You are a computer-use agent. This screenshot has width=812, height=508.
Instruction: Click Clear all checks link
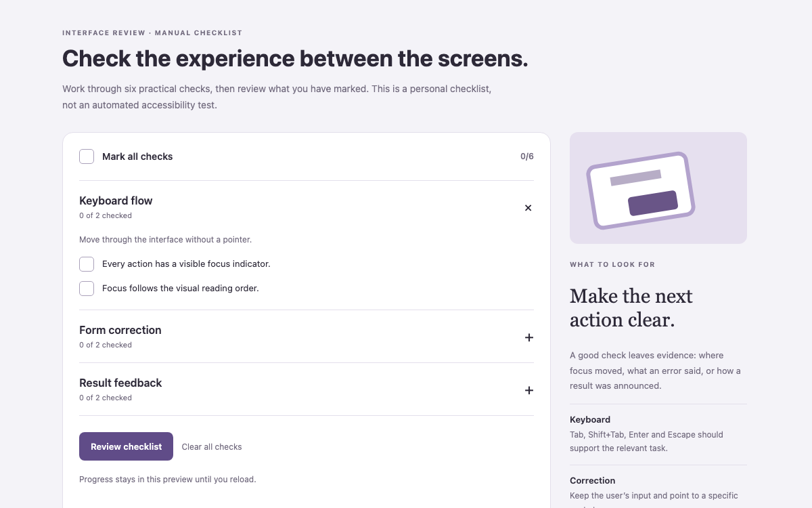[212, 446]
